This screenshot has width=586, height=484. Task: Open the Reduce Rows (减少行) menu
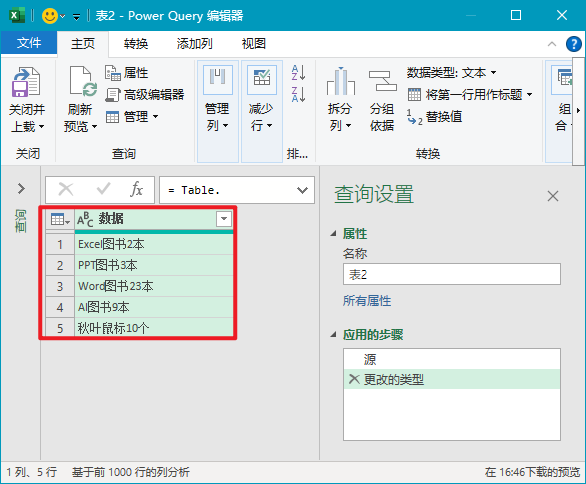click(262, 111)
